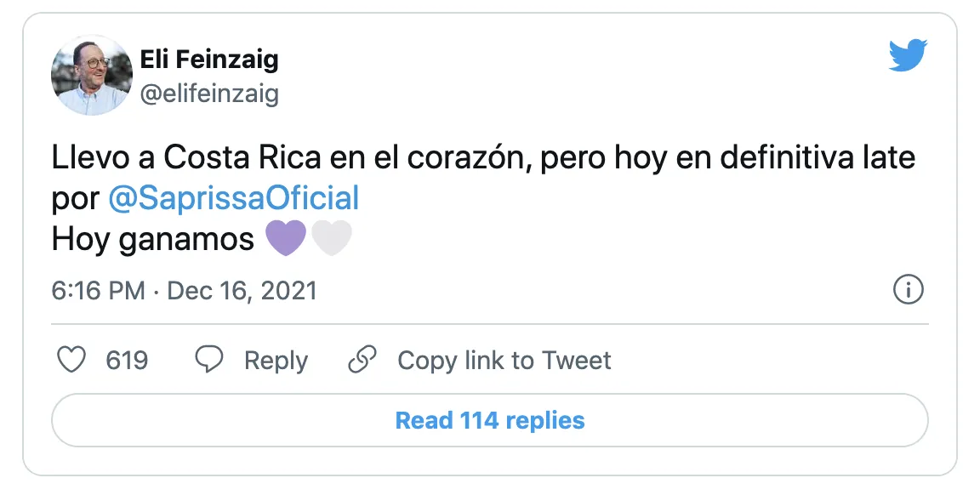Click the Reply text label
The image size is (980, 495).
pos(276,361)
